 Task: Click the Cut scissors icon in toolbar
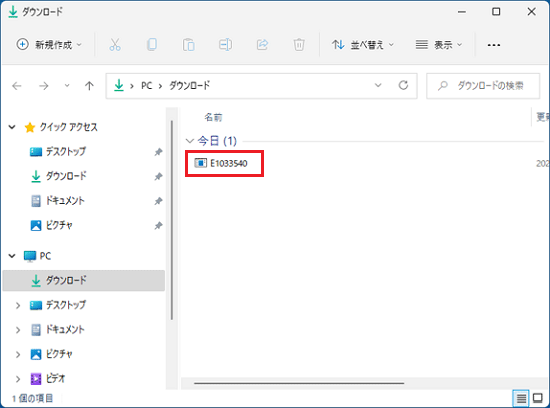coord(115,45)
